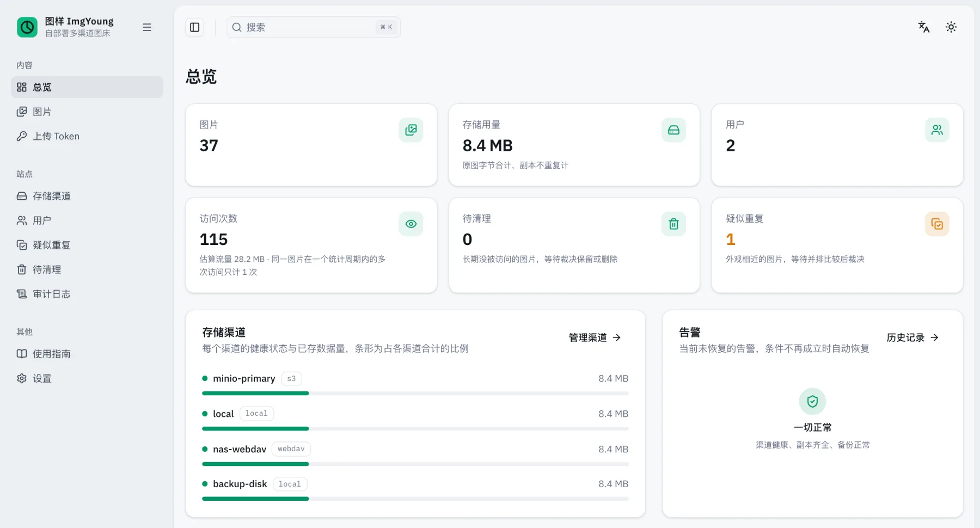The image size is (980, 528).
Task: Click the shield check icon in 告警
Action: point(812,402)
